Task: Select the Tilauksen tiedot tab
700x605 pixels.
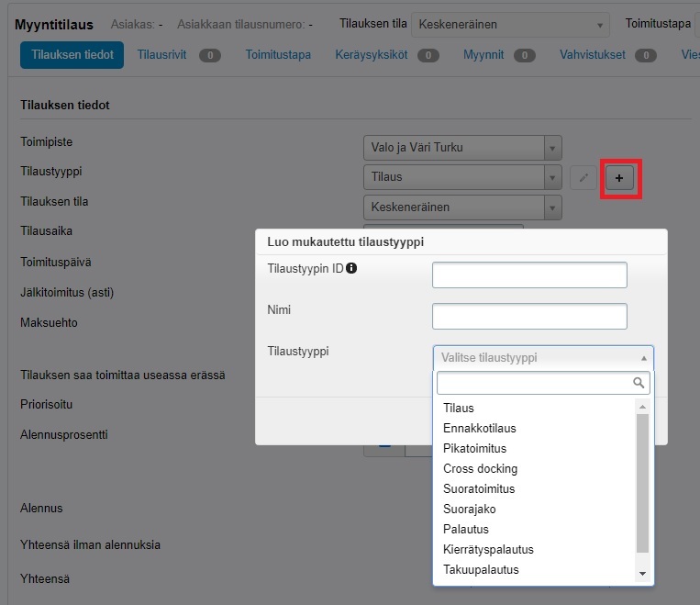Action: click(x=72, y=55)
